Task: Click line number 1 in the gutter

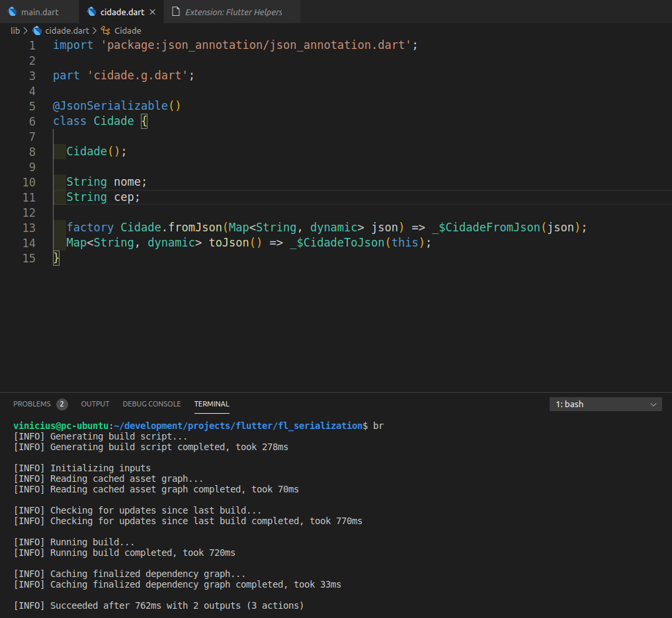Action: 32,46
